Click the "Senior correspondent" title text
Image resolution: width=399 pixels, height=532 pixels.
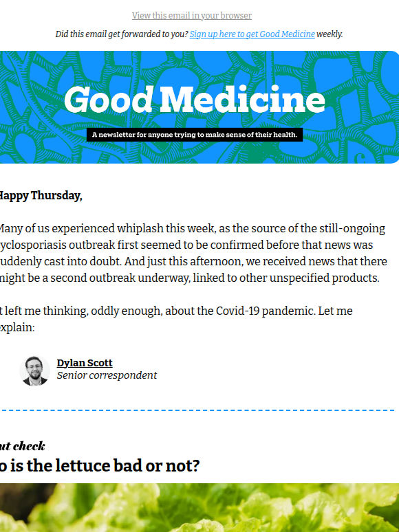click(x=107, y=375)
